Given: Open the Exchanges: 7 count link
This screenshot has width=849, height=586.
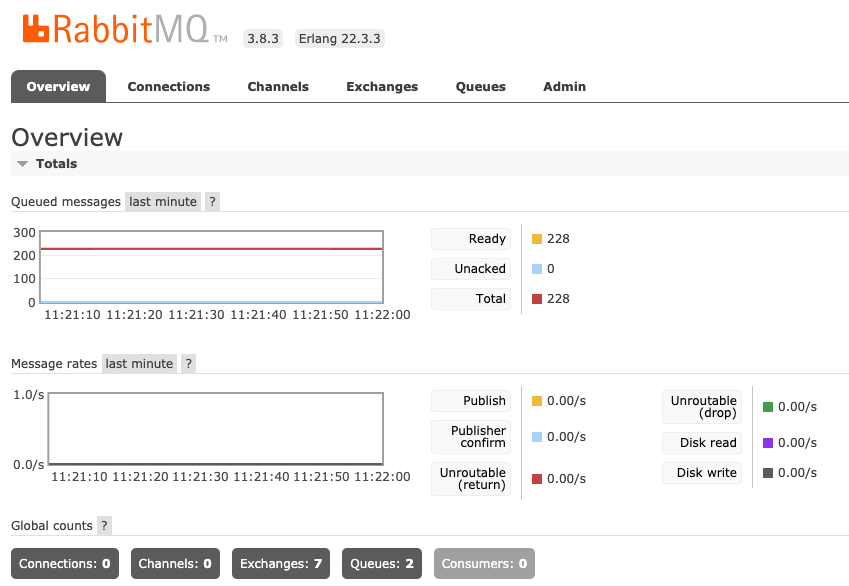Looking at the screenshot, I should [280, 563].
